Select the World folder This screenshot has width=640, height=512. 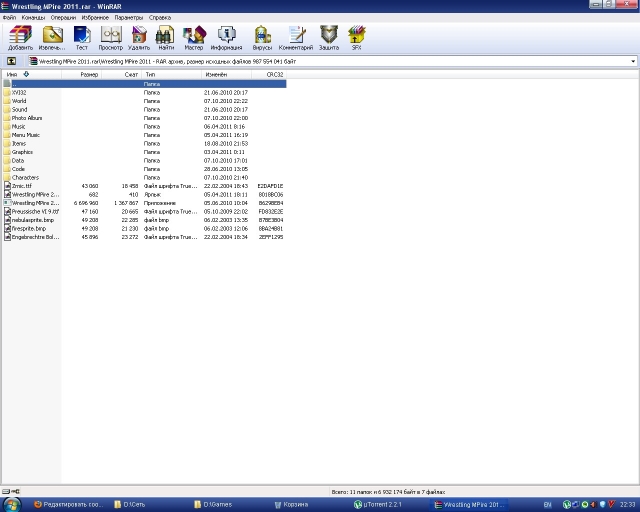point(144,101)
